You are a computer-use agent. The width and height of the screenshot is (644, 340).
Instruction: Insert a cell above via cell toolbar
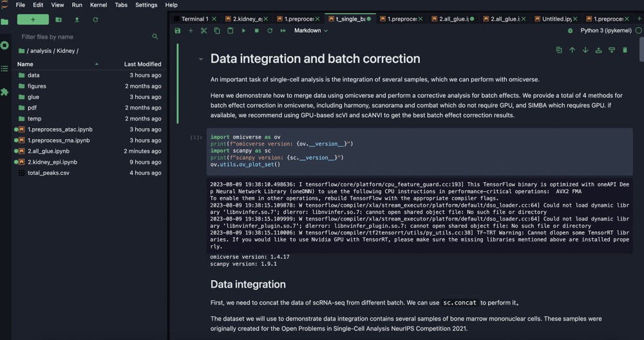(598, 50)
